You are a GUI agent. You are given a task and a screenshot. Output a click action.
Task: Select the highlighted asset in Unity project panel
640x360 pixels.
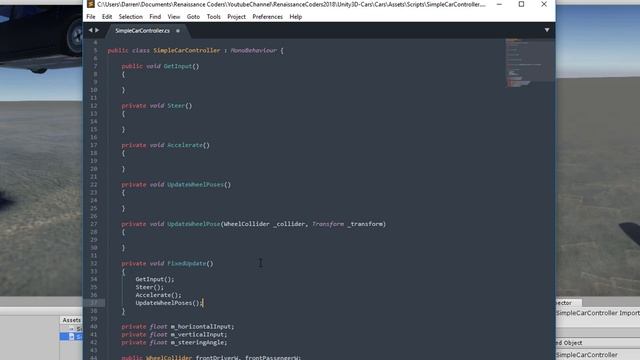tap(71, 336)
